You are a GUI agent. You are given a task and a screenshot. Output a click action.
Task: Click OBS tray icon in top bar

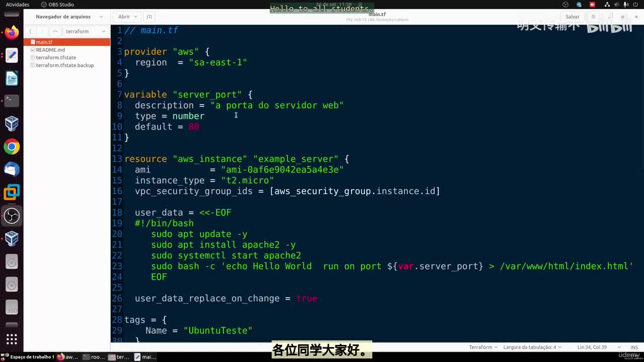click(x=566, y=5)
